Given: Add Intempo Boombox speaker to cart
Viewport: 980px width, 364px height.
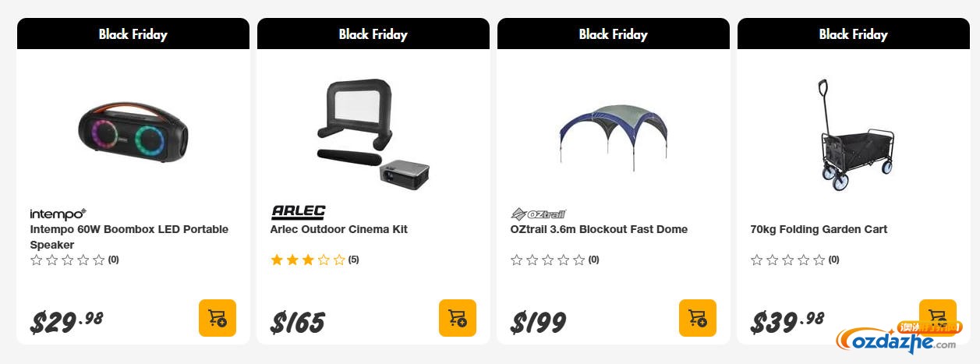Looking at the screenshot, I should coord(218,318).
